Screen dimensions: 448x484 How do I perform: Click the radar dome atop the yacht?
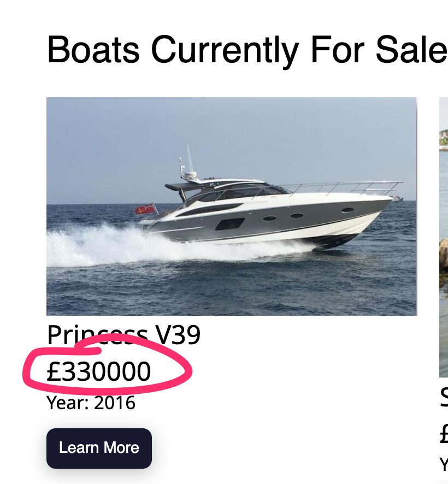(191, 175)
